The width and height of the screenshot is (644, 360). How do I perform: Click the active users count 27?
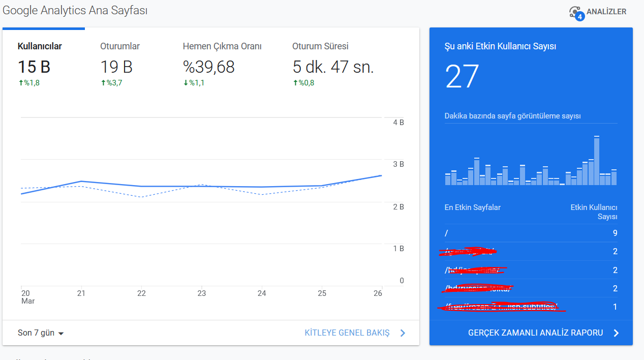coord(463,76)
